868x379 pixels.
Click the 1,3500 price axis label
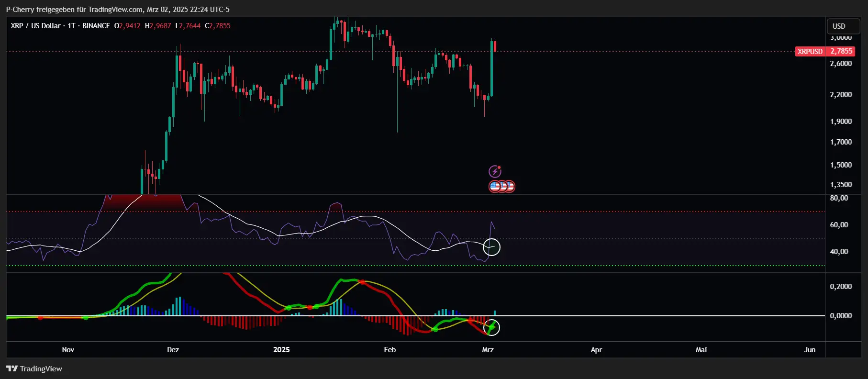coord(841,185)
